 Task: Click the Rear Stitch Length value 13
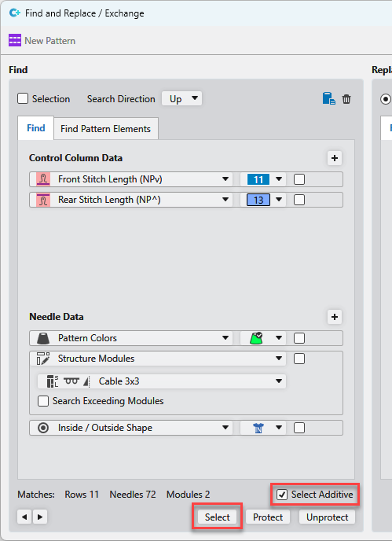click(258, 200)
